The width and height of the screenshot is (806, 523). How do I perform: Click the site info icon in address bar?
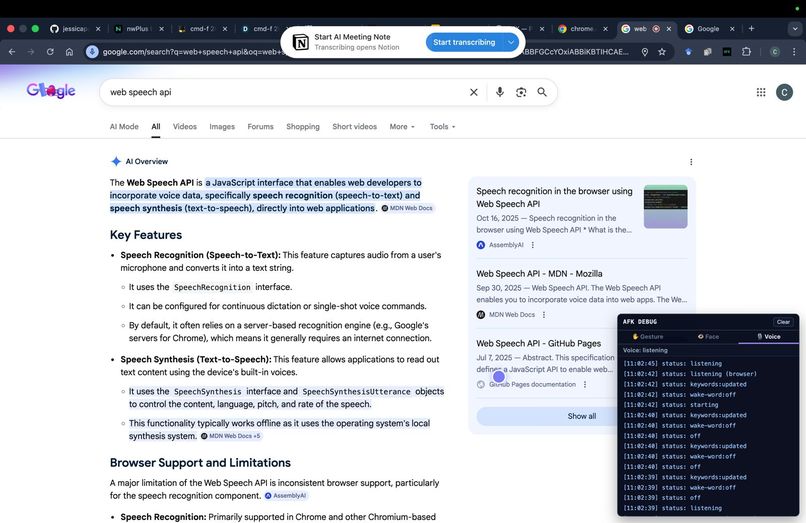point(92,51)
